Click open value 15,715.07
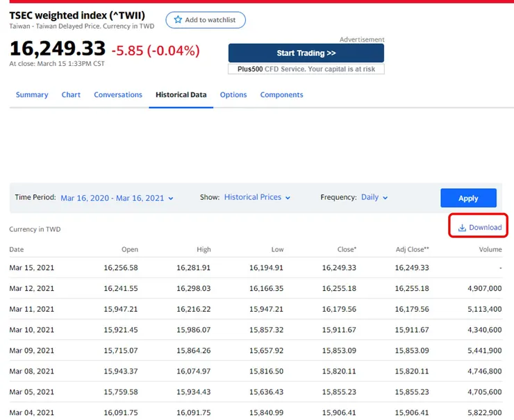This screenshot has width=514, height=420. pos(121,351)
